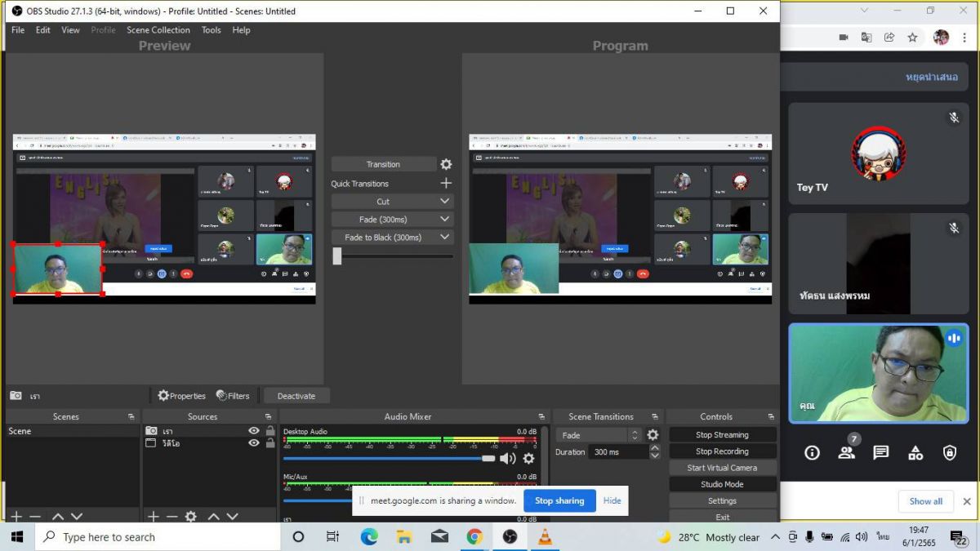Mute the Desktop Audio speaker icon
This screenshot has width=980, height=551.
[507, 459]
